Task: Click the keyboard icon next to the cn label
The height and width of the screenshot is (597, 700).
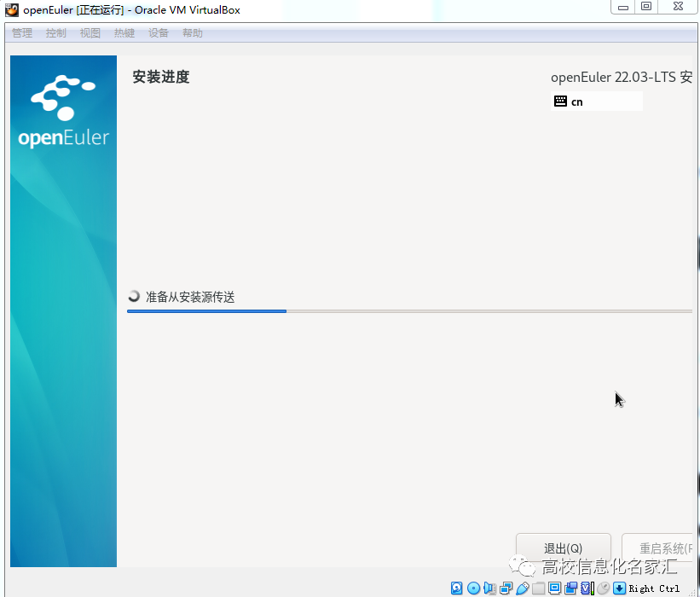Action: coord(562,101)
